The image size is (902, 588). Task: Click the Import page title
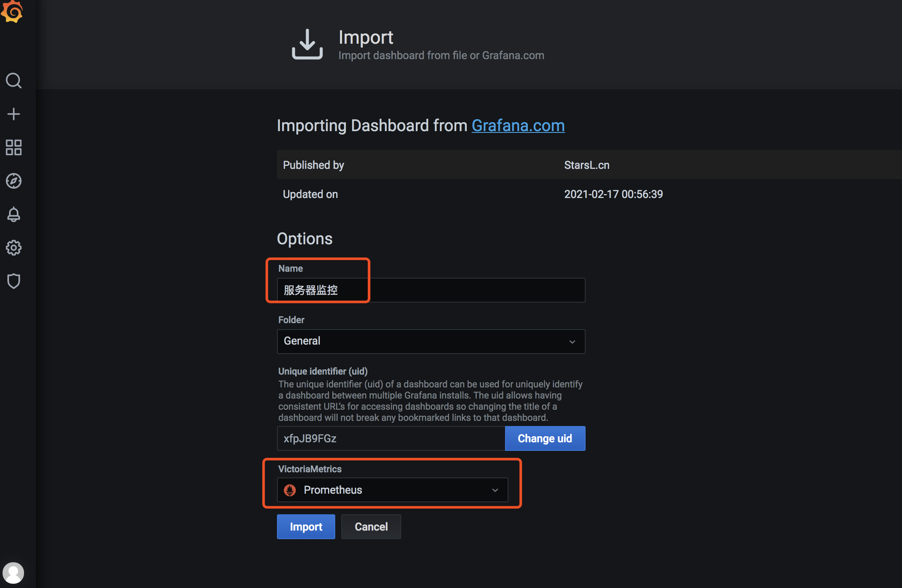point(366,38)
